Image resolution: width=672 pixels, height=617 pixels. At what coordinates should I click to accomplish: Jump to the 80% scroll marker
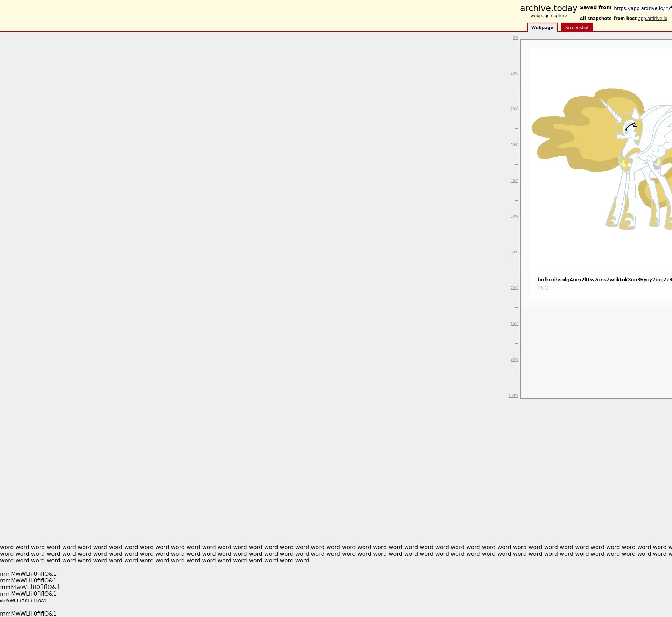514,324
